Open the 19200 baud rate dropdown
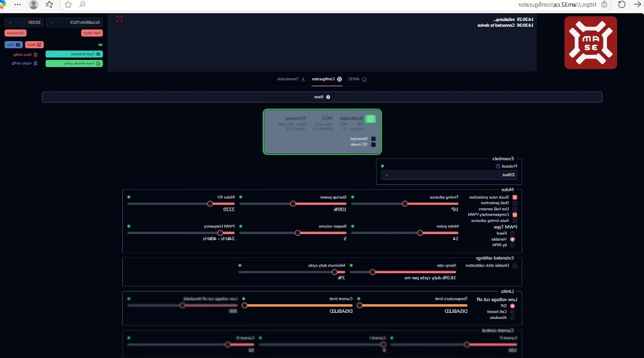 point(24,22)
